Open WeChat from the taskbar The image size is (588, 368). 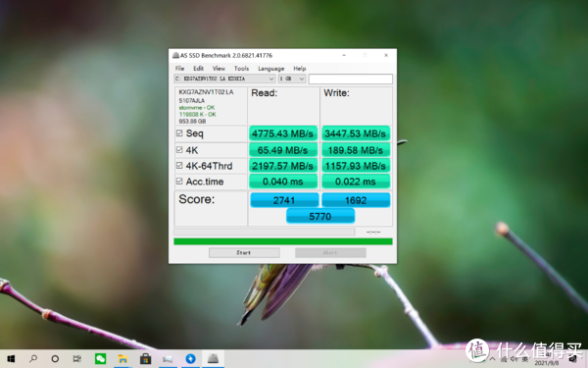click(100, 359)
